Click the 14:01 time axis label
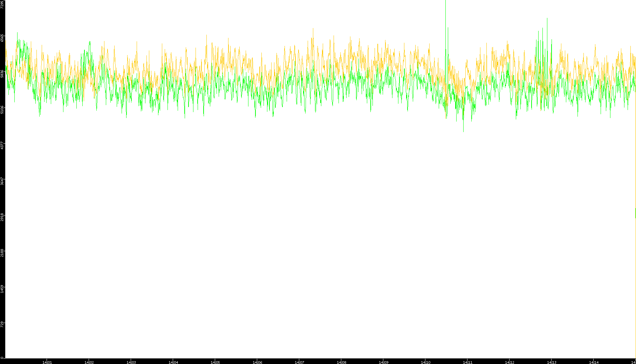Screen dimensions: 636x364 47,362
